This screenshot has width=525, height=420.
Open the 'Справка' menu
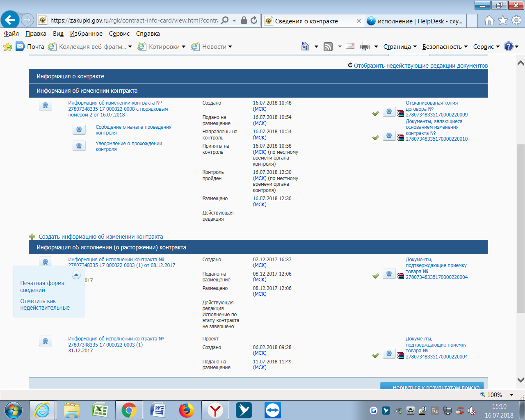point(148,34)
